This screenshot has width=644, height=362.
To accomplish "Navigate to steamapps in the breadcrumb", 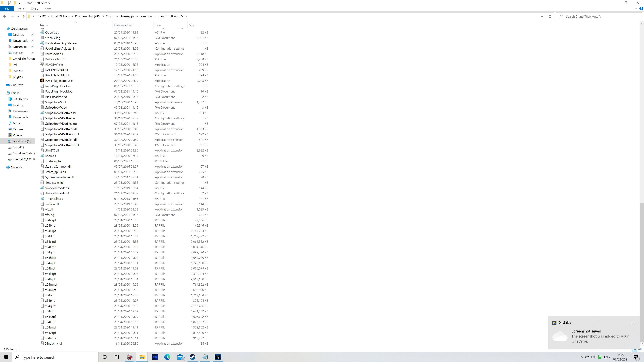I will (127, 16).
